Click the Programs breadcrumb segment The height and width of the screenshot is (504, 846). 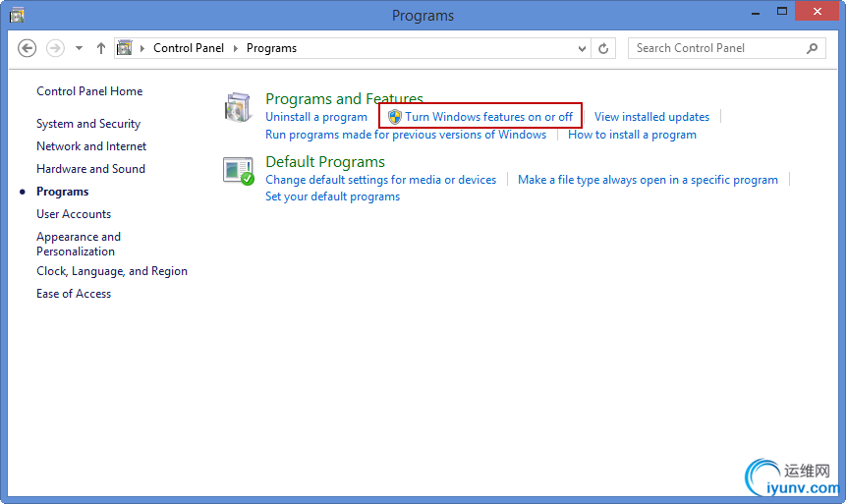(x=271, y=48)
